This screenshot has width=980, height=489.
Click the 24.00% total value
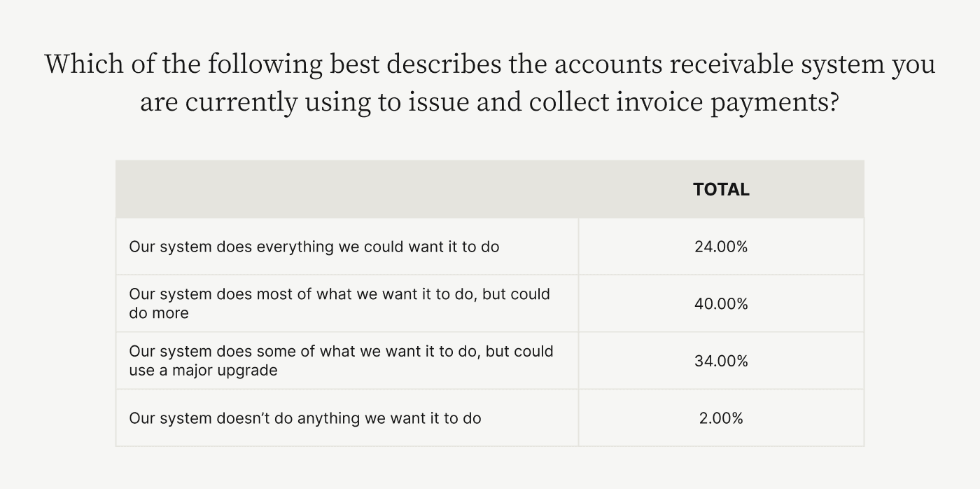721,247
